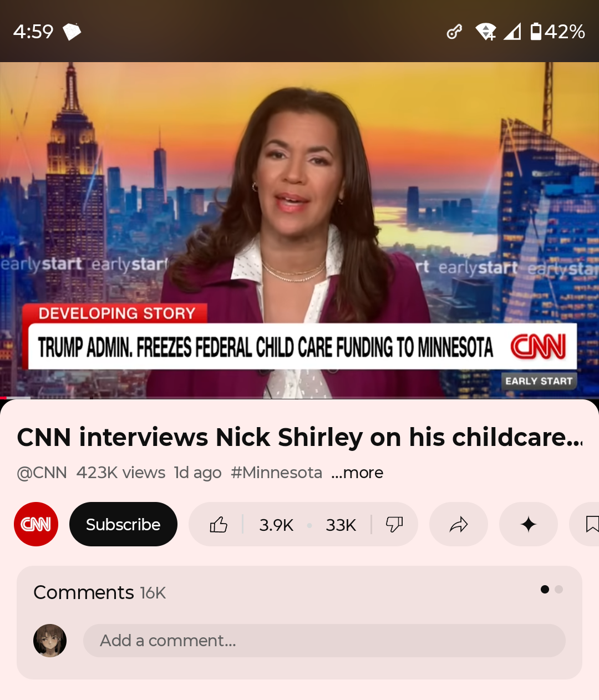
Task: Expand the truncated video title
Action: [299, 437]
